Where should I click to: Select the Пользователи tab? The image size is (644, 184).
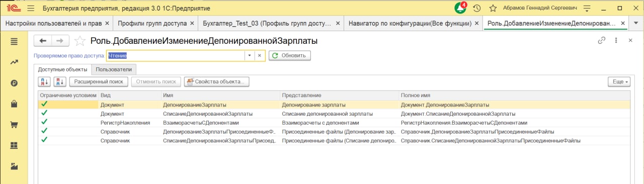tap(114, 69)
